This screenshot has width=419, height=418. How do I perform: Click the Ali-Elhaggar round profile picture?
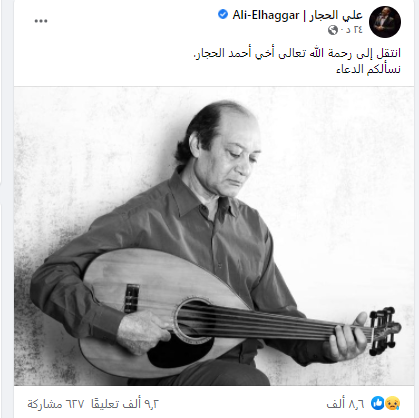coord(385,22)
